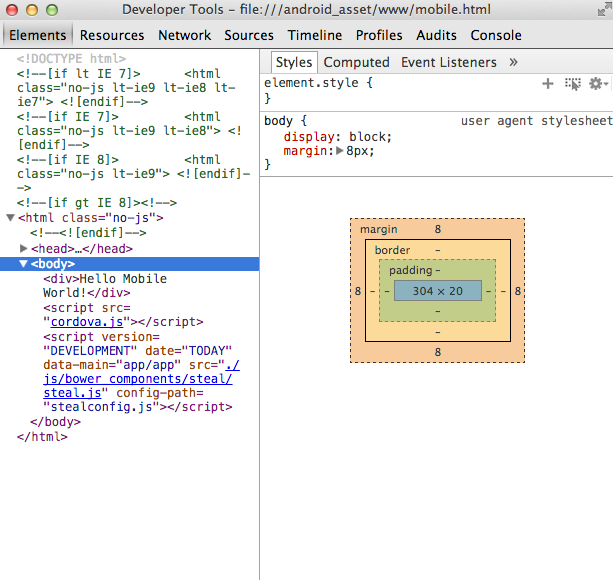The height and width of the screenshot is (580, 613).
Task: Click 'user agent stylesheet' source label
Action: [x=536, y=121]
